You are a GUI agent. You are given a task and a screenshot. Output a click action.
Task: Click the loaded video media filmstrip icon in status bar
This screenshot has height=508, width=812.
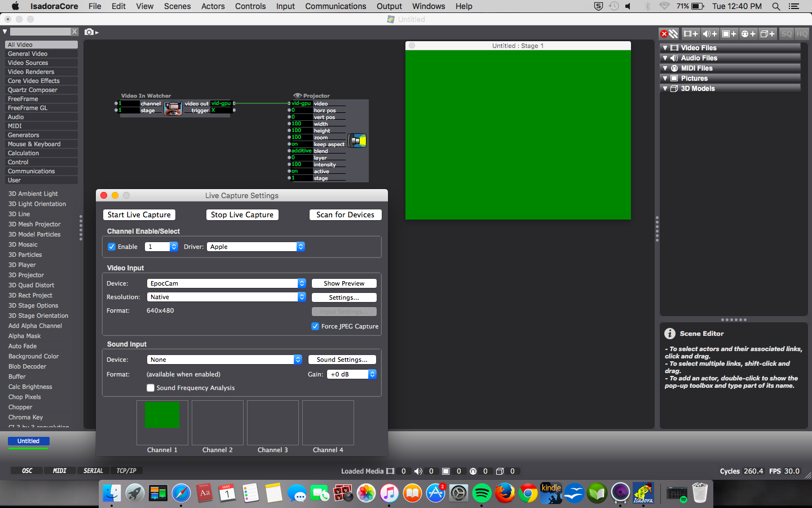(x=390, y=471)
